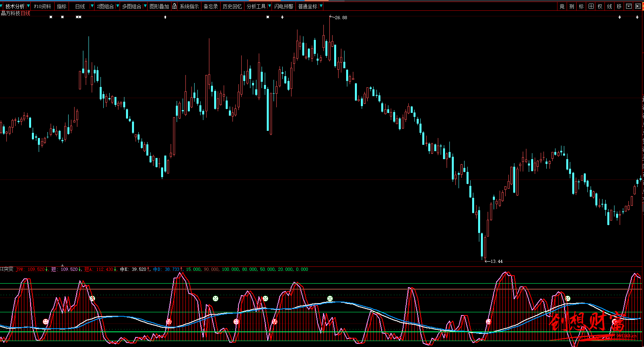644x347 pixels.
Task: Click the 晶方科技 stock name label
Action: [10, 13]
